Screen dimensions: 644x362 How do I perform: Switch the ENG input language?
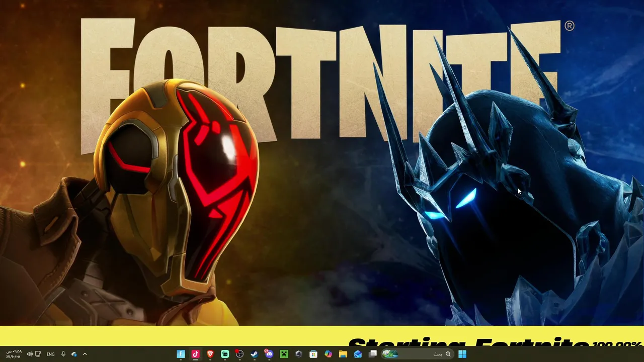(50, 354)
